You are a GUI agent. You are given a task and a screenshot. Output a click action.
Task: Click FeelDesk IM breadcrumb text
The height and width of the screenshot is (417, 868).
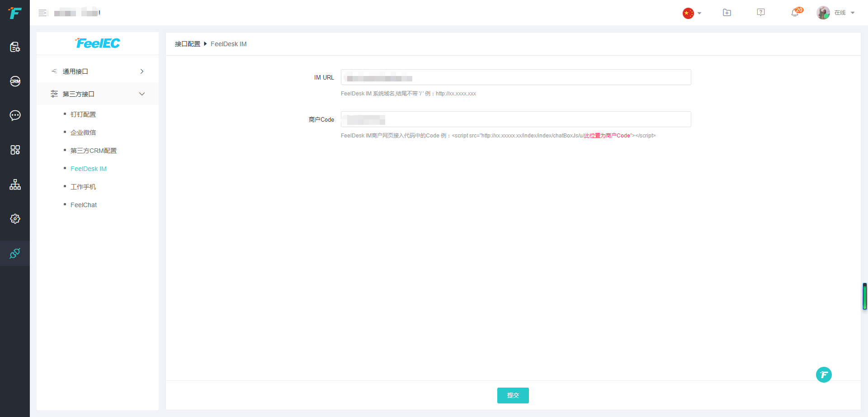tap(229, 44)
